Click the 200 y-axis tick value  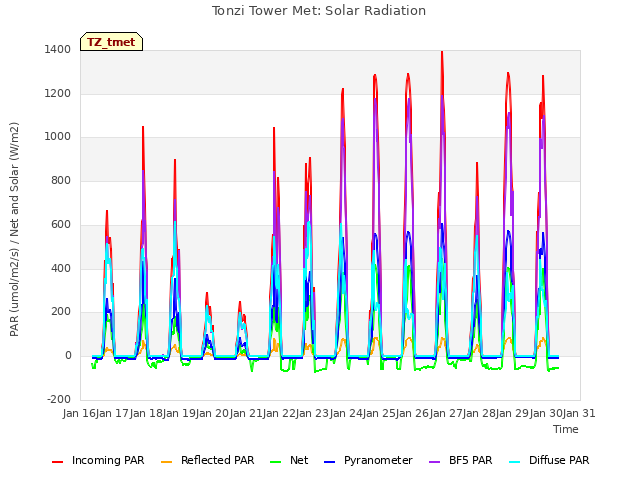[61, 311]
